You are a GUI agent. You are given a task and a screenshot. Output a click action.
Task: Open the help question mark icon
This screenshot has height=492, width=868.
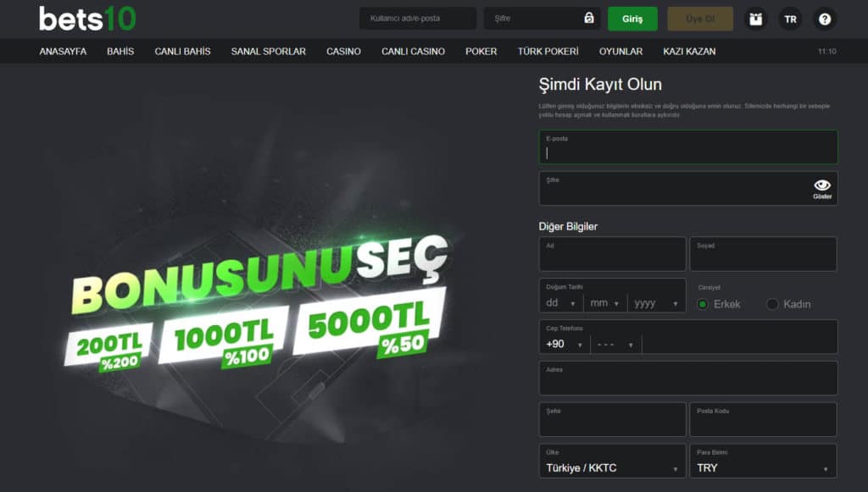coord(825,19)
